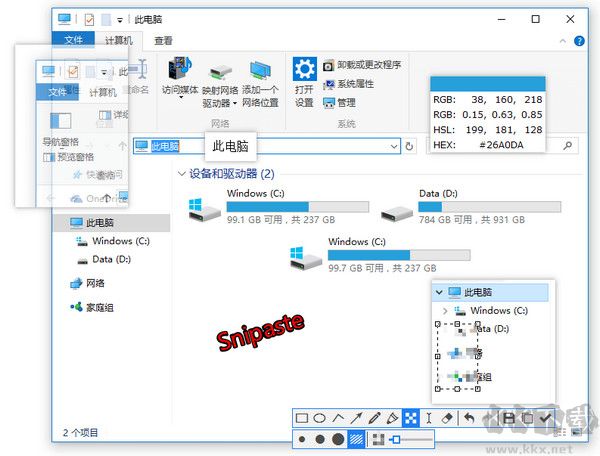The image size is (600, 456).
Task: Select the Rectangle annotation tool
Action: tap(302, 418)
